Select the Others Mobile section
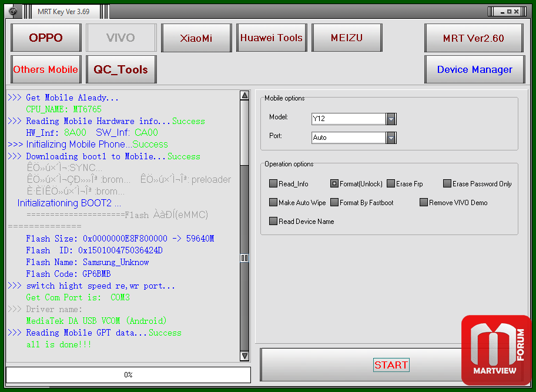This screenshot has width=536, height=392. pyautogui.click(x=46, y=69)
